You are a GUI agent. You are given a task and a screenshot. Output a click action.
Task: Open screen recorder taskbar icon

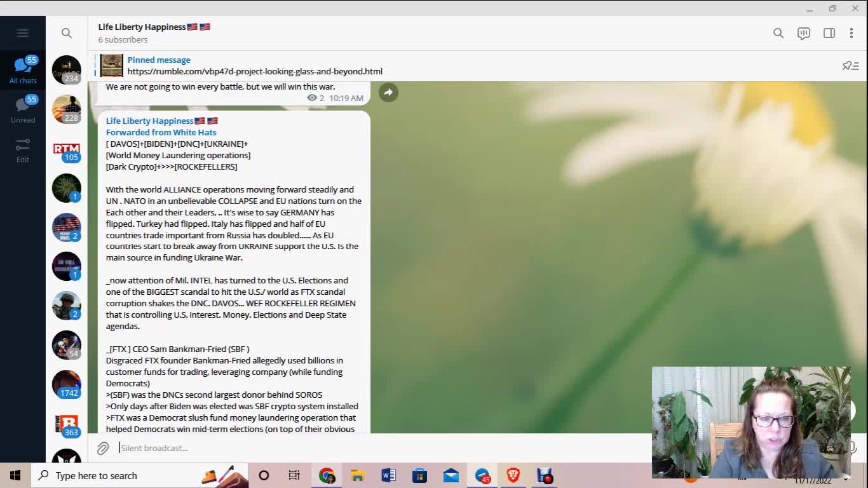pyautogui.click(x=545, y=475)
